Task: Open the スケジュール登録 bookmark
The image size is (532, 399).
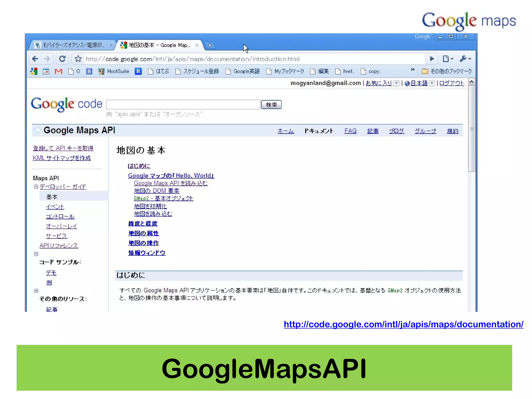Action: click(x=197, y=71)
